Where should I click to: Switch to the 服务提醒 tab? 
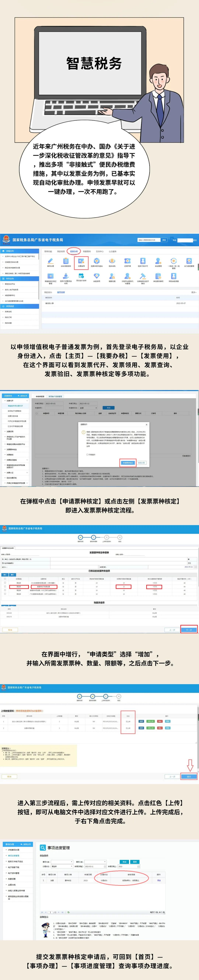(x=61, y=292)
